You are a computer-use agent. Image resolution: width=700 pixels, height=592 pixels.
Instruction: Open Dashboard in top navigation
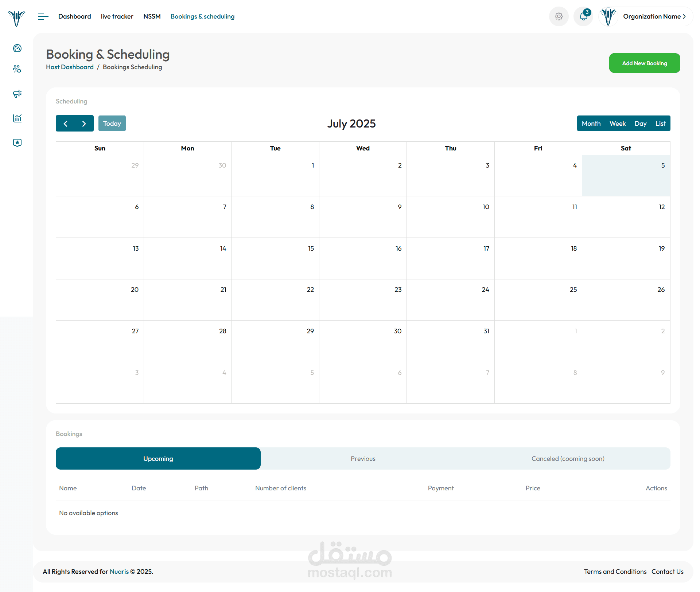click(75, 16)
